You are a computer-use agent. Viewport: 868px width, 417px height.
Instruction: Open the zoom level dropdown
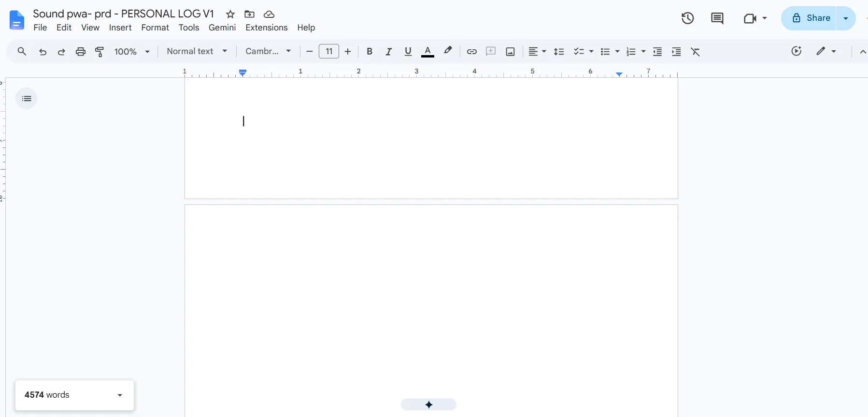tap(132, 52)
